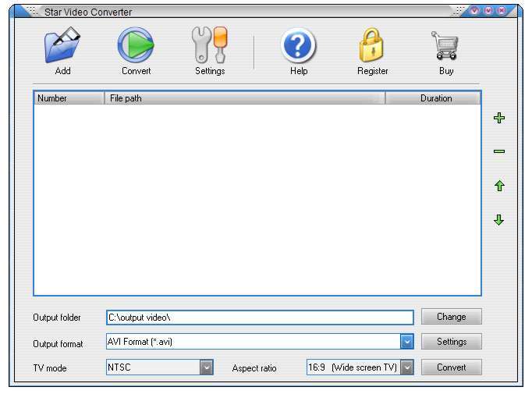Open Settings via the wrench toolbar icon

click(x=209, y=46)
